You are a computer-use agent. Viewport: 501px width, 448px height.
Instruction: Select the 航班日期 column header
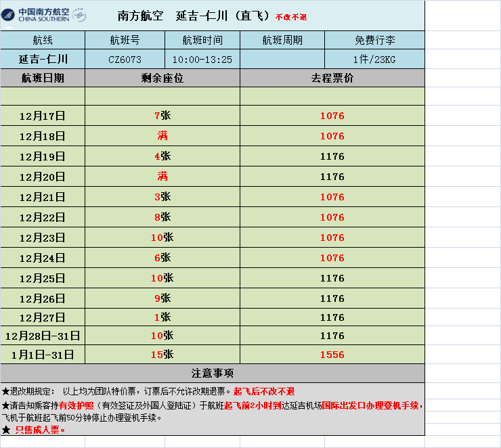point(43,78)
